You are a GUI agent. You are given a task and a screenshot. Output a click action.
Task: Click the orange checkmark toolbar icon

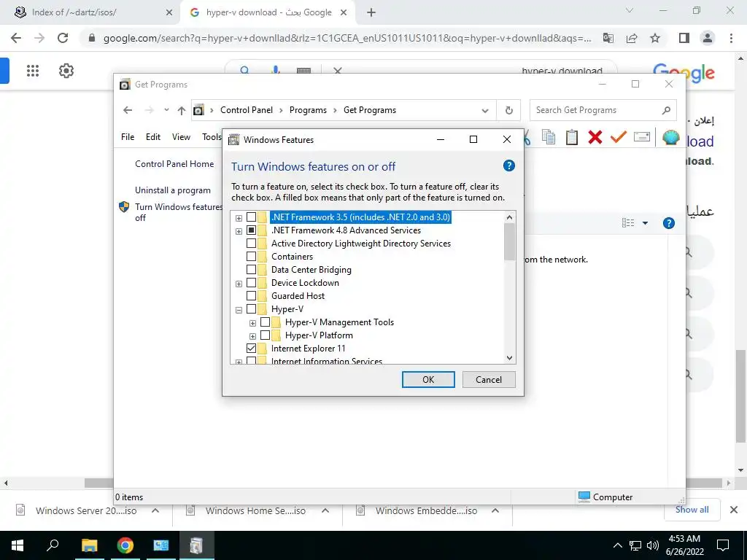[x=619, y=137]
